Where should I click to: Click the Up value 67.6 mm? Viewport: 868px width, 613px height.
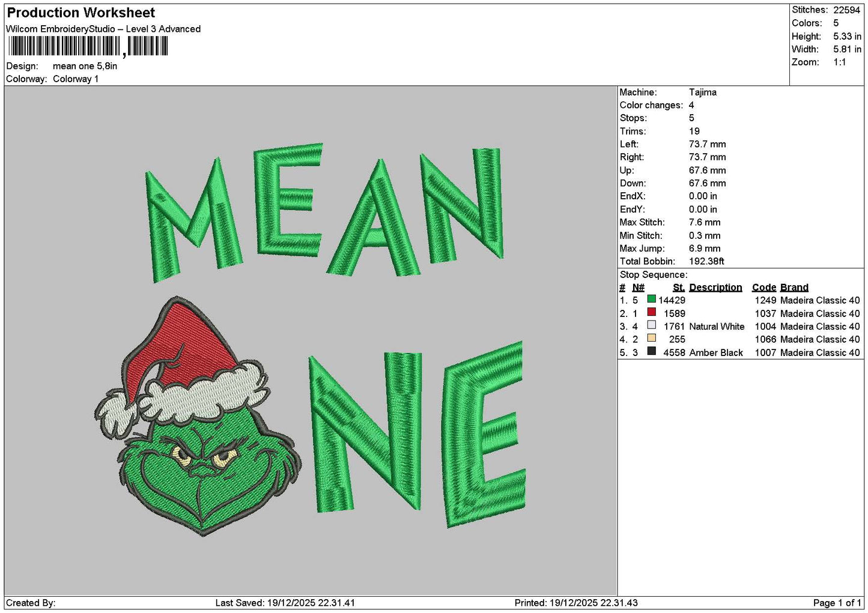(707, 171)
